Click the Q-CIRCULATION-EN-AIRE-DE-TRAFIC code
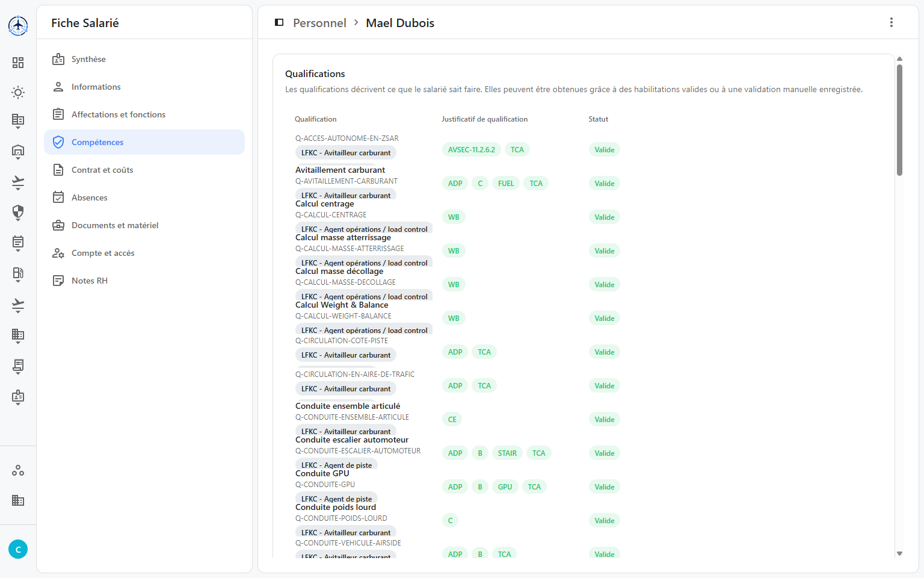 point(355,374)
